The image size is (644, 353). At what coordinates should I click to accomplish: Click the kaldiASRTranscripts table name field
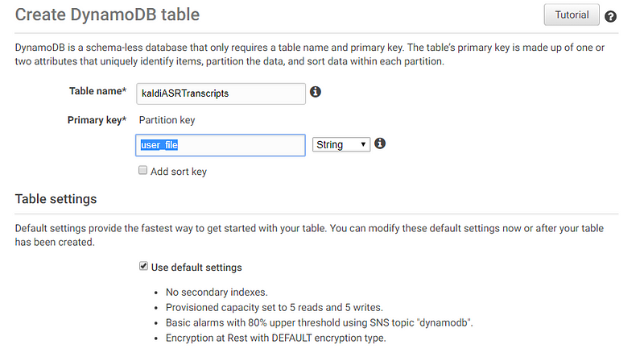221,93
